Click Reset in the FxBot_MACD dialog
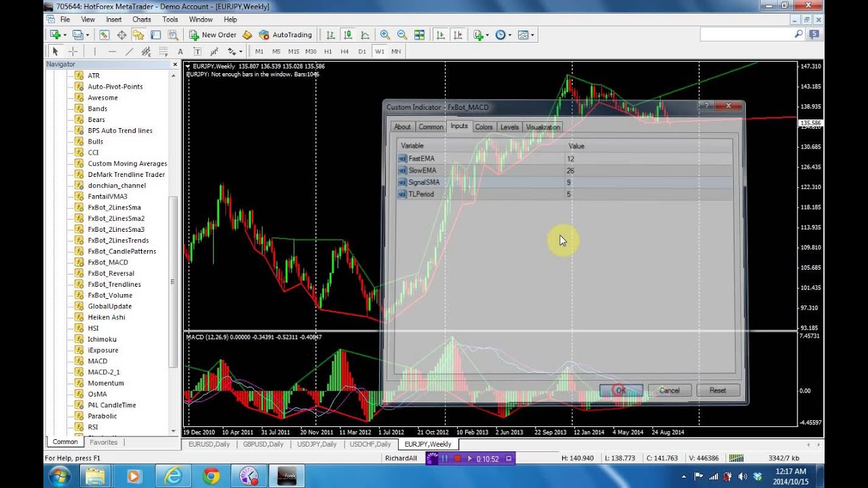868x488 pixels. pyautogui.click(x=718, y=390)
